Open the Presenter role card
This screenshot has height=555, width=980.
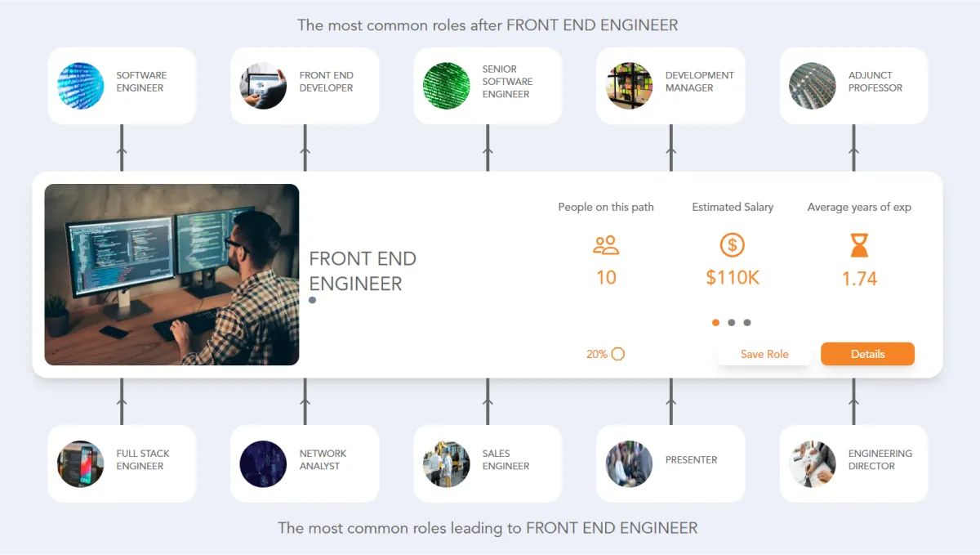point(670,463)
